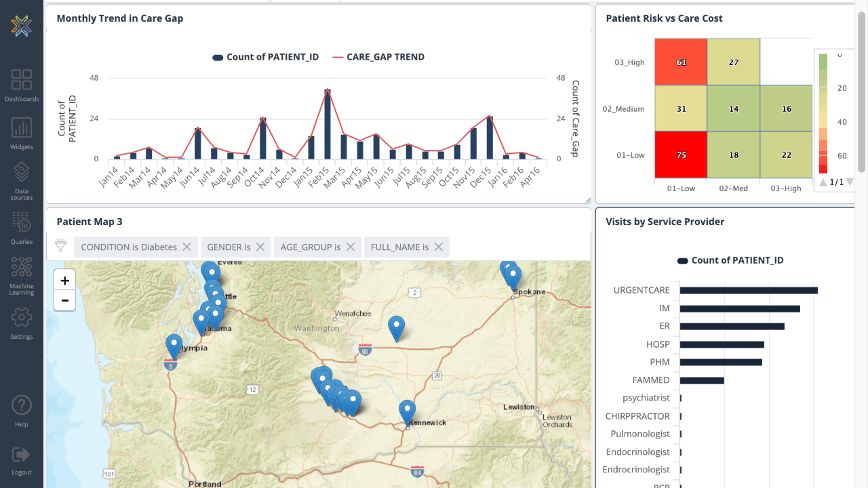Click the app logo at the top left

pos(22,26)
